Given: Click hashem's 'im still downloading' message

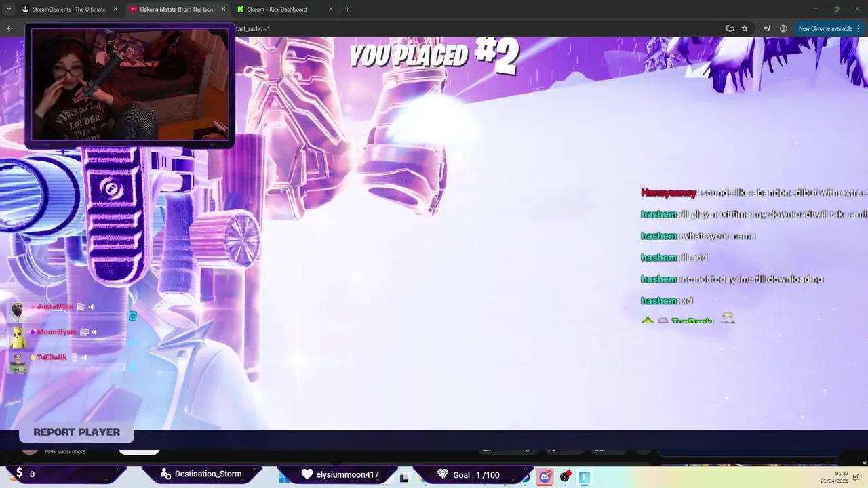Looking at the screenshot, I should tap(732, 279).
